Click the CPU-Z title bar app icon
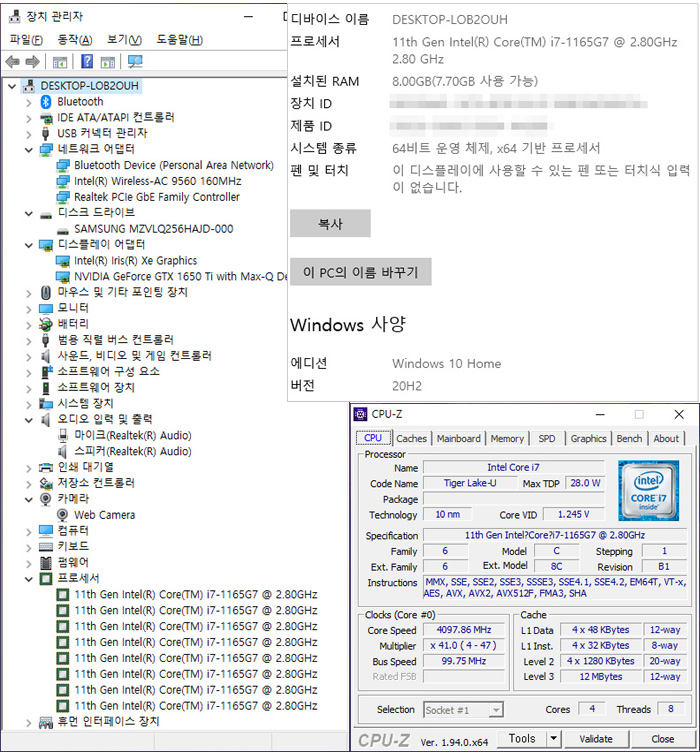 361,414
